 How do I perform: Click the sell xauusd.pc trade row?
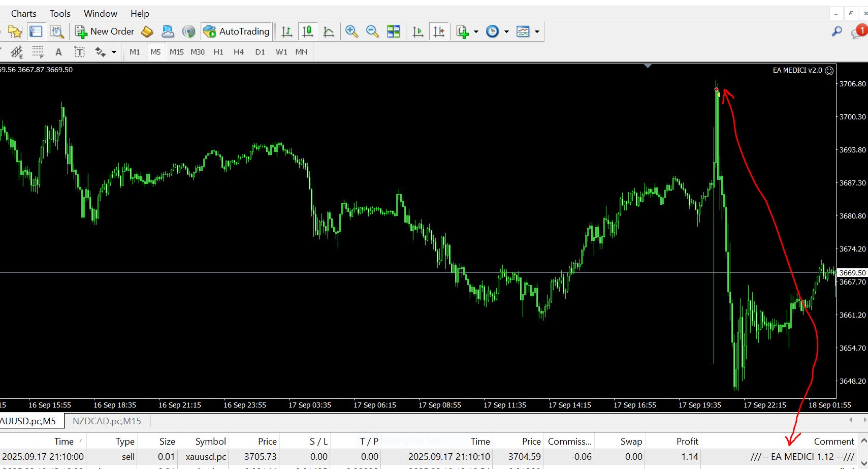356,456
